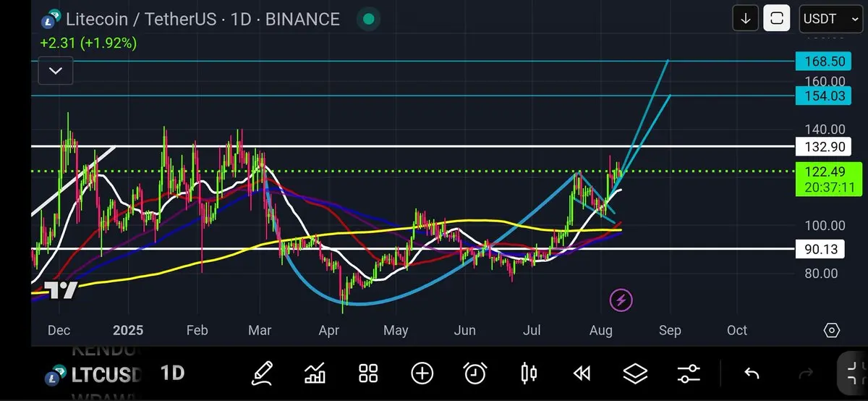
Task: Open the USDT currency dropdown
Action: [830, 18]
